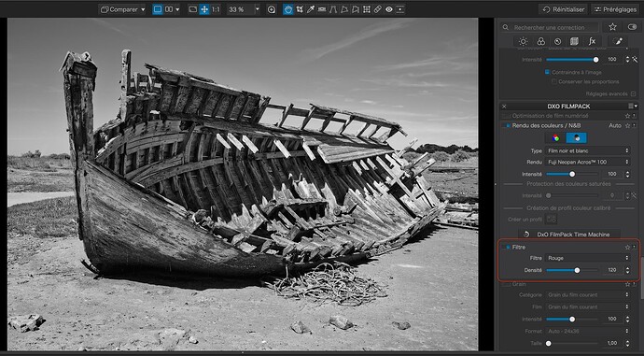Screen dimensions: 644x356
Task: Select the Repair bandage tool
Action: (x=377, y=9)
